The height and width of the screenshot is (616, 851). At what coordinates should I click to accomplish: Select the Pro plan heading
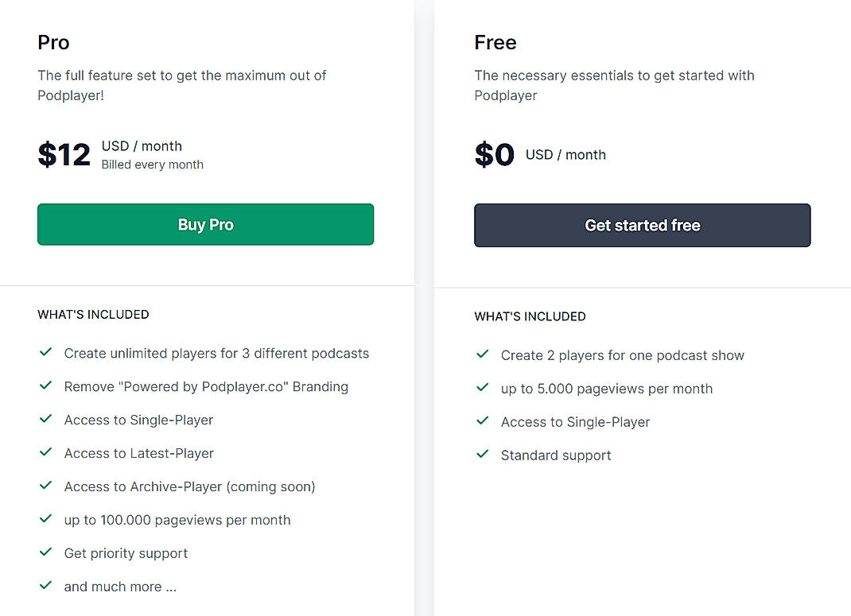(53, 42)
